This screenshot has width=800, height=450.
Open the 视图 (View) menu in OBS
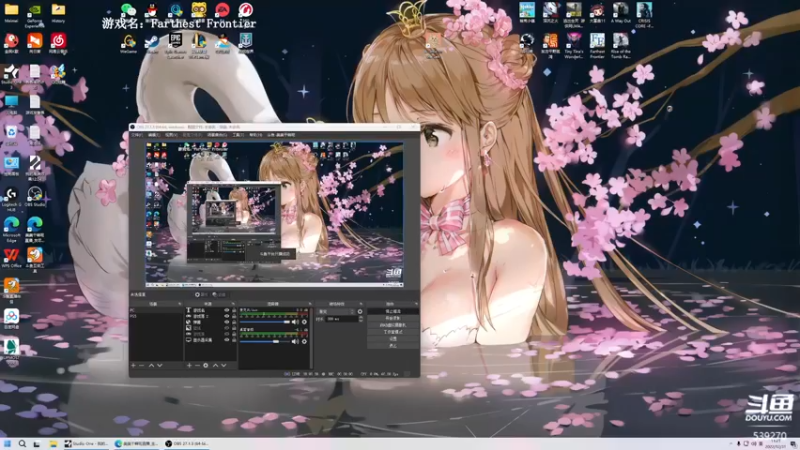click(171, 135)
